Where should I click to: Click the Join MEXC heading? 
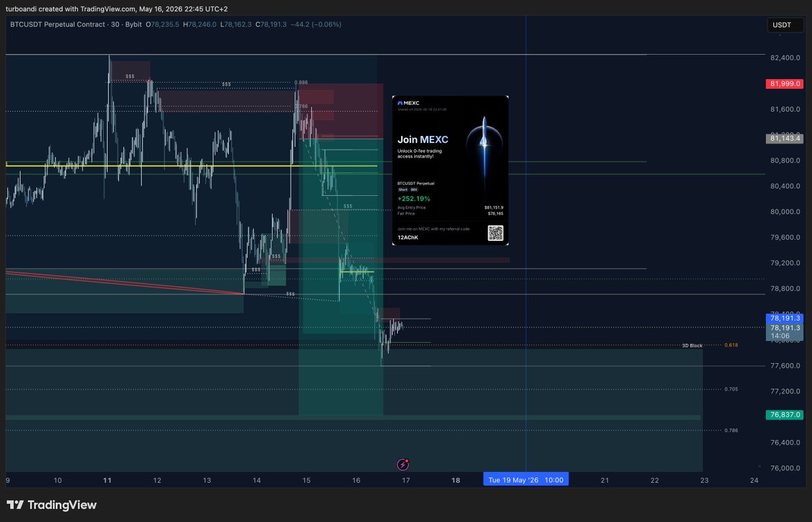[x=423, y=139]
